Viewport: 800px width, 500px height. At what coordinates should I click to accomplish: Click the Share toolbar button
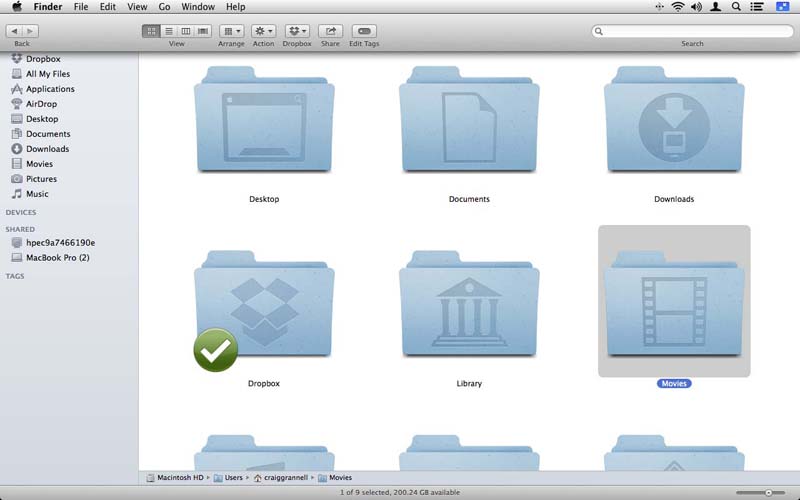point(330,31)
